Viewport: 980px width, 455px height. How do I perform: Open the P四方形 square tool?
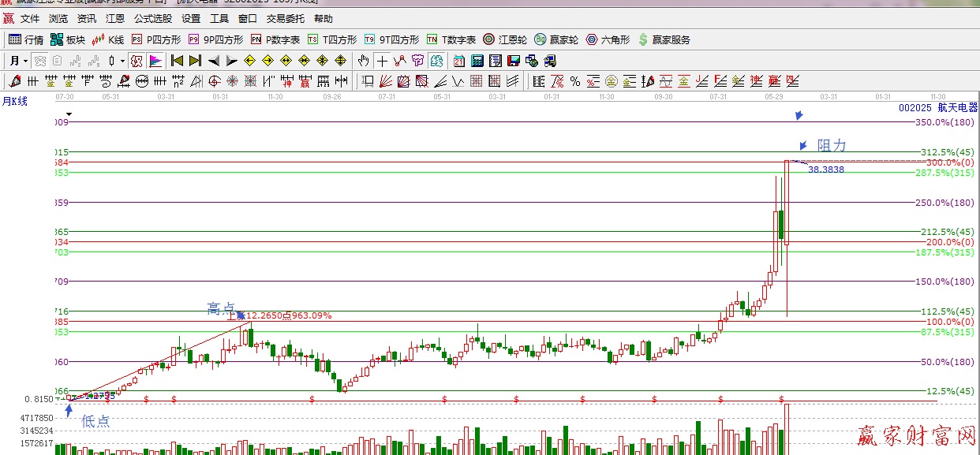pos(156,39)
